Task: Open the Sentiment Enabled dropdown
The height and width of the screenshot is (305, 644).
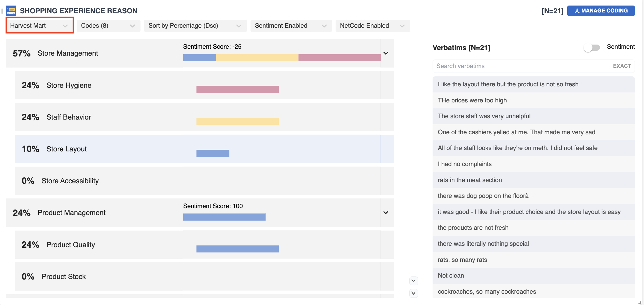Action: [x=291, y=26]
